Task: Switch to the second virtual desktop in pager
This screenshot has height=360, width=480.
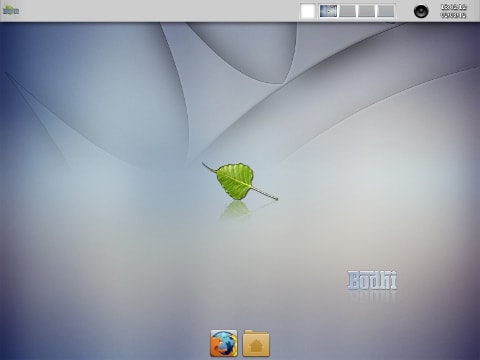Action: pos(347,11)
